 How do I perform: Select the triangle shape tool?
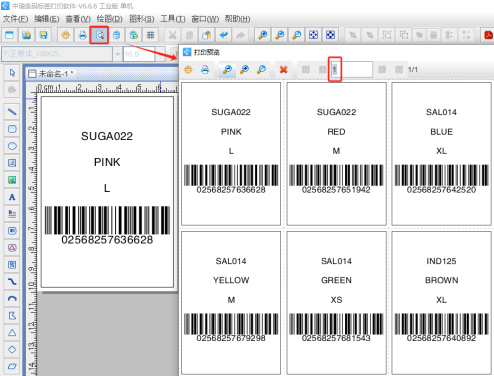(x=12, y=332)
